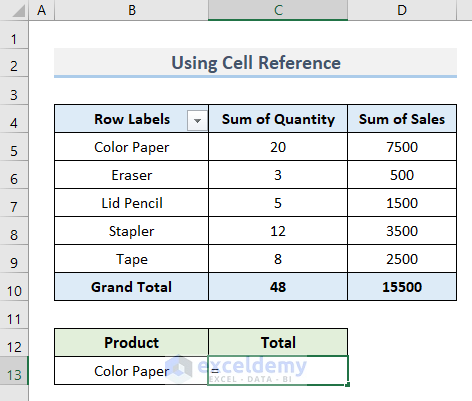Image resolution: width=472 pixels, height=401 pixels.
Task: Select column A header
Action: click(41, 10)
